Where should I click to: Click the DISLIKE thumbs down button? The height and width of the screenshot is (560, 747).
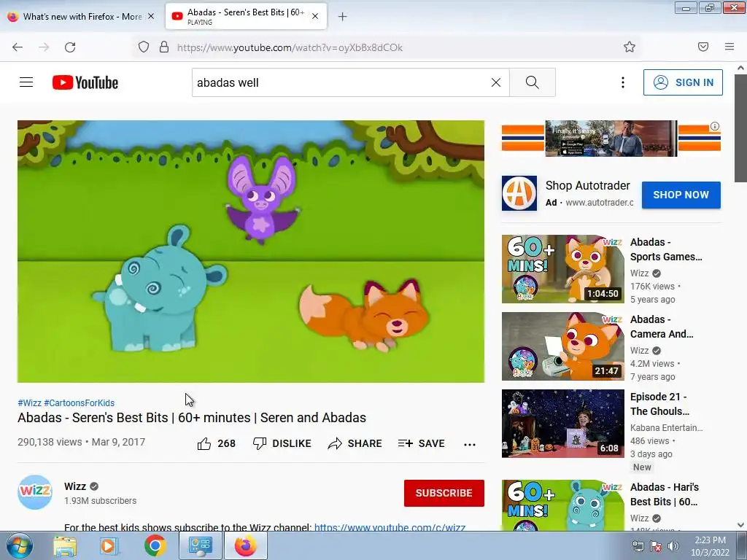(x=282, y=443)
